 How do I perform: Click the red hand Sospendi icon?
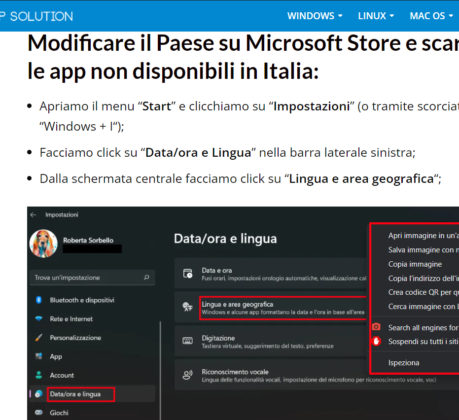[x=376, y=341]
